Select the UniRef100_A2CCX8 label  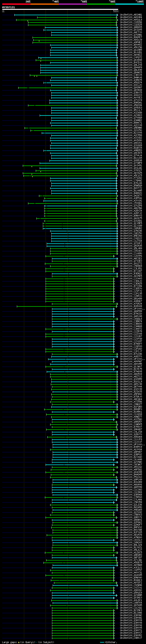(131, 125)
